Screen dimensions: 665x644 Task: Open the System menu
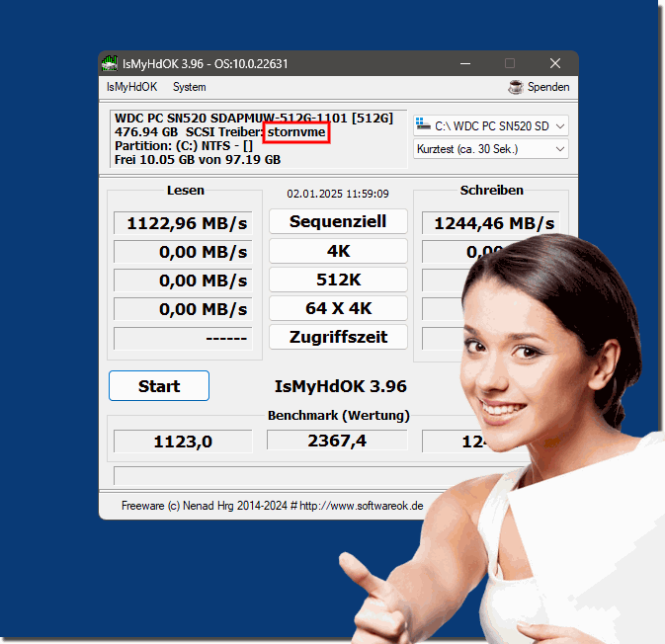pyautogui.click(x=189, y=87)
